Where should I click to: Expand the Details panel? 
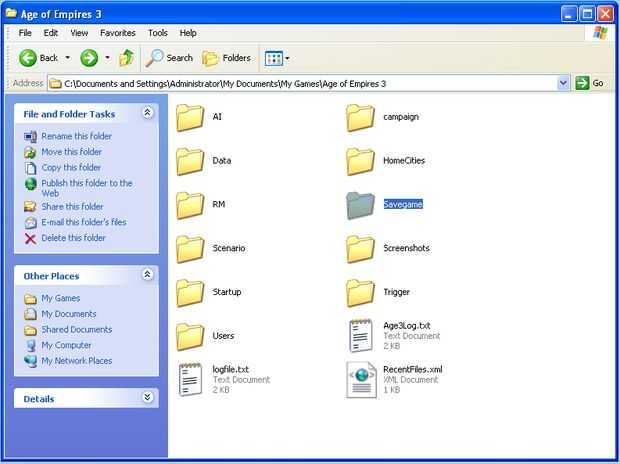[x=147, y=398]
